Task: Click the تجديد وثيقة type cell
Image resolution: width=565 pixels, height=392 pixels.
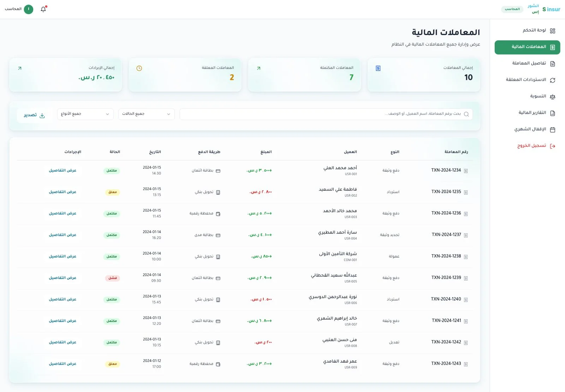Action: 389,235
